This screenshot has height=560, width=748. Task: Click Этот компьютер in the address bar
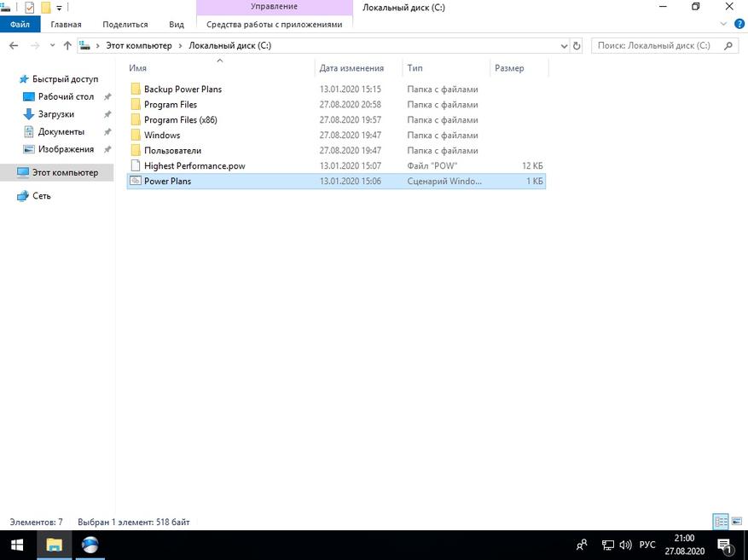point(138,46)
